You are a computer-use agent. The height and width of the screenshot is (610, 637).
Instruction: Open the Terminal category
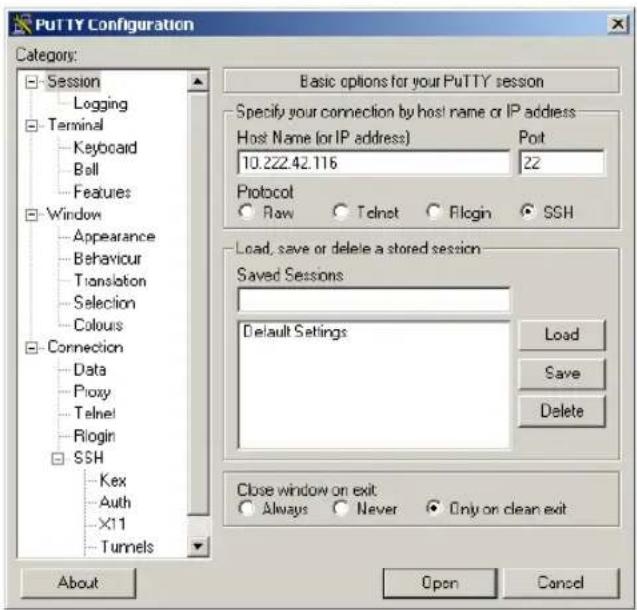click(76, 125)
